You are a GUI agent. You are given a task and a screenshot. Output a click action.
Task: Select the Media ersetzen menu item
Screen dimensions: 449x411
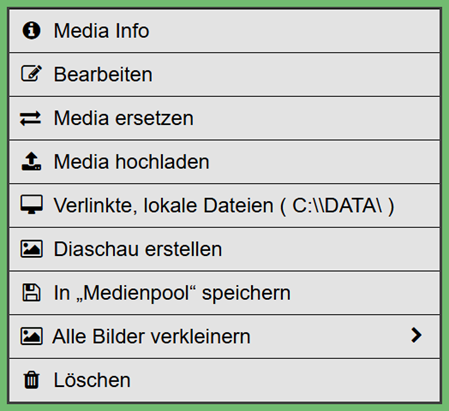point(224,118)
